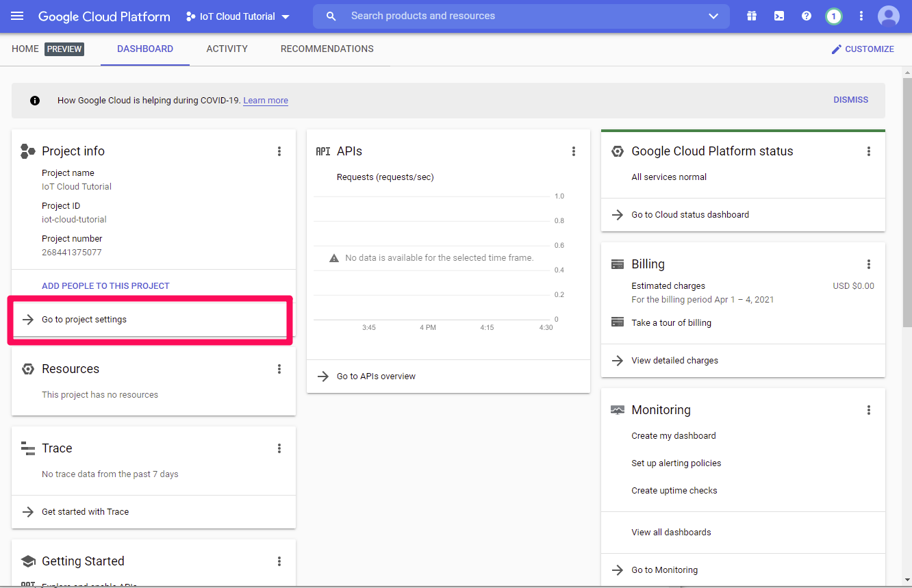Click Create my dashboard
Image resolution: width=912 pixels, height=588 pixels.
674,436
